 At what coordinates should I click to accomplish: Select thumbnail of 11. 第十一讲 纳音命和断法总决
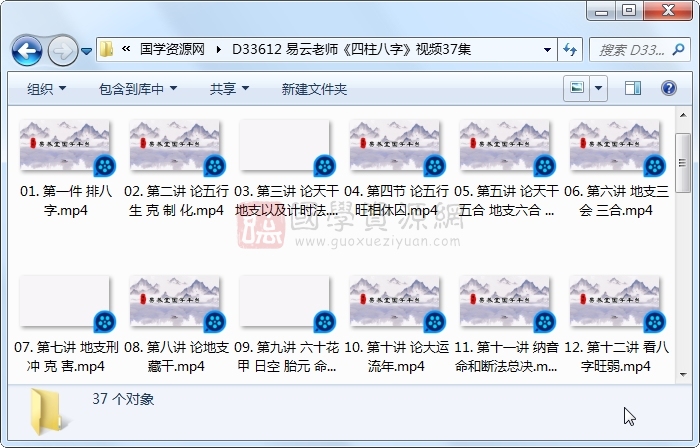coord(504,301)
